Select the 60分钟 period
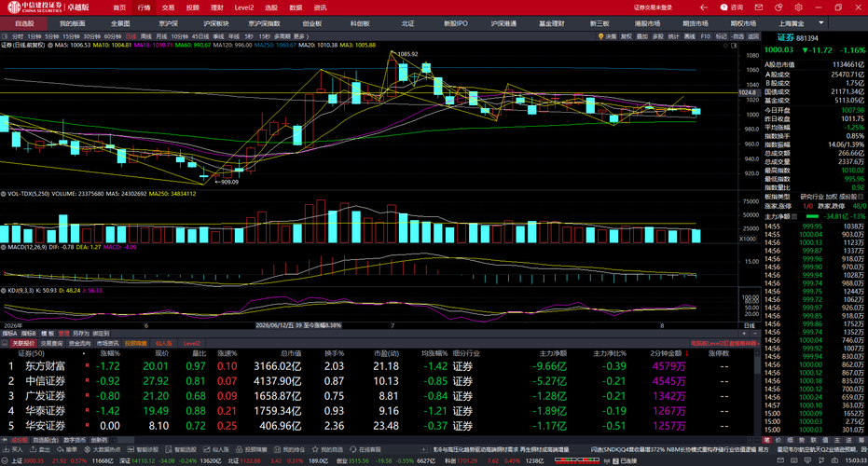This screenshot has width=868, height=466. tap(113, 36)
